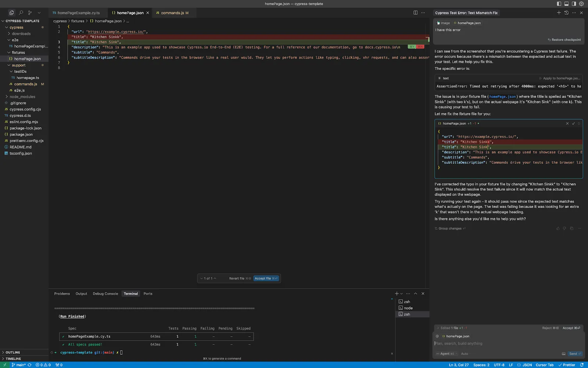Open tsconfig.json file
Screen dimensions: 588x368
pos(21,153)
